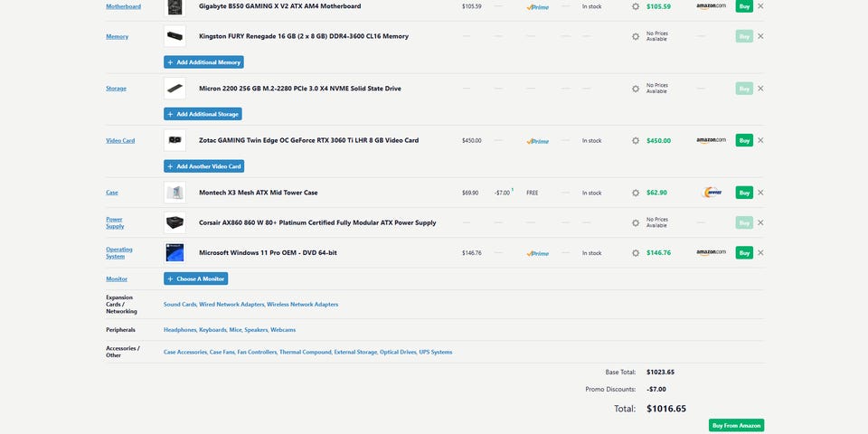Screen dimensions: 868x434
Task: Click Prime badge in Motherboard row
Action: tap(537, 7)
